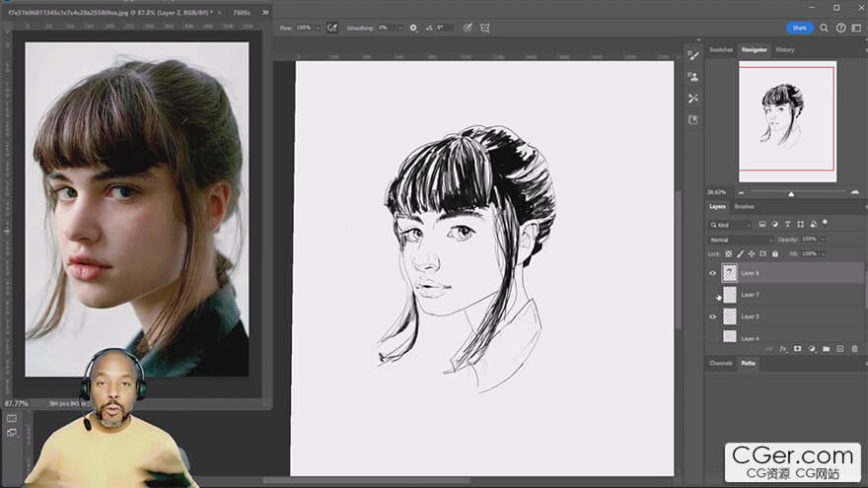Filter layers by smart object type
The width and height of the screenshot is (868, 488).
pos(813,224)
